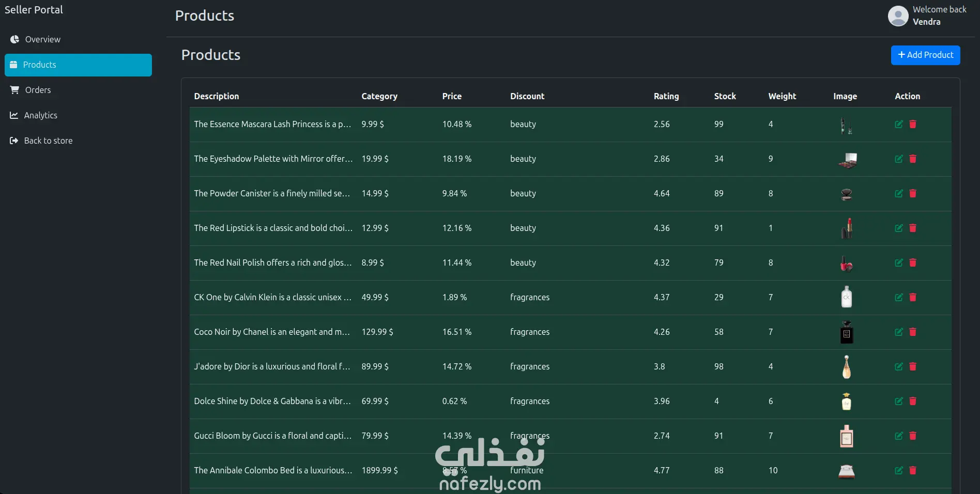Open the Red Lipstick thumbnail image
980x494 pixels.
coord(846,228)
